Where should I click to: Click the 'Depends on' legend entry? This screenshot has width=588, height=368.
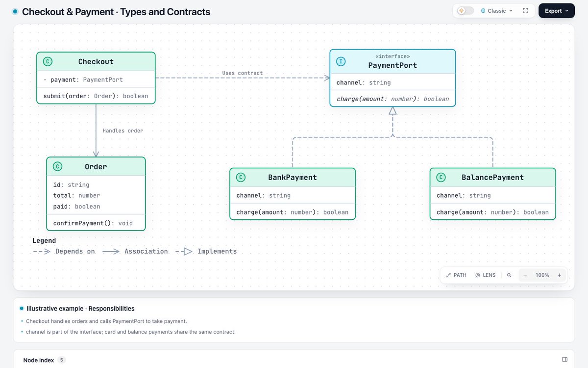tap(64, 251)
